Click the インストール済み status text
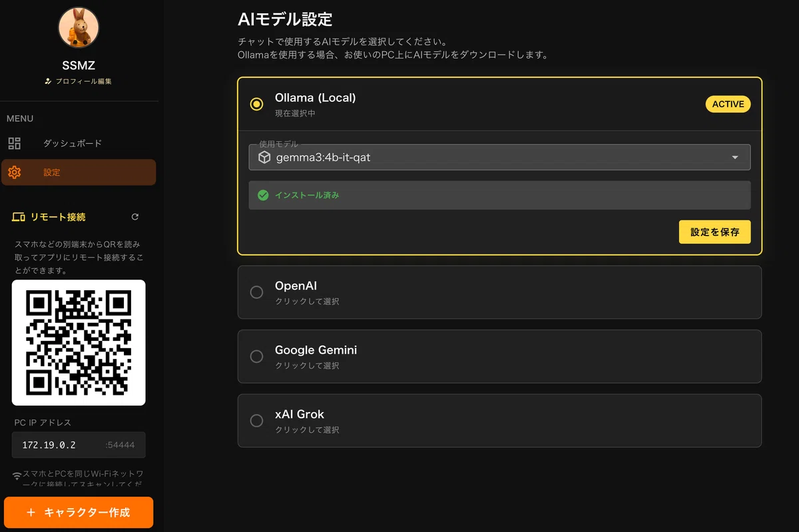799x532 pixels. coord(307,195)
